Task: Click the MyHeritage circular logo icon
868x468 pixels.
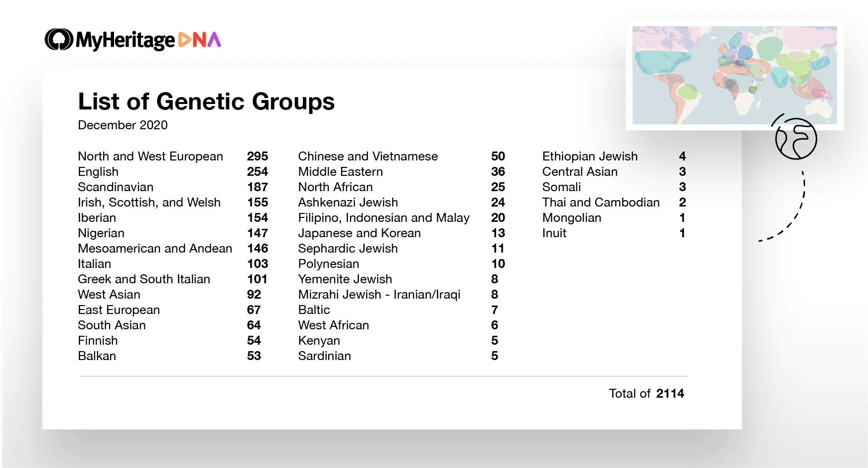Action: pos(59,40)
